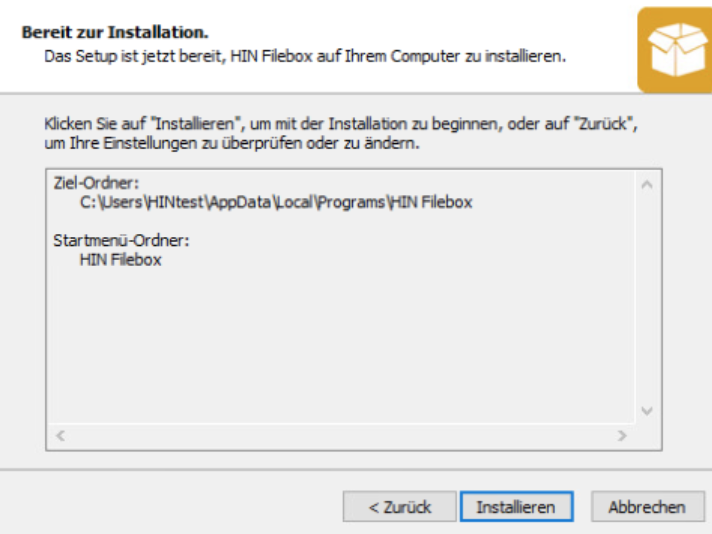The width and height of the screenshot is (712, 534).
Task: Click the scroll-right arrow of the summary box
Action: [622, 435]
